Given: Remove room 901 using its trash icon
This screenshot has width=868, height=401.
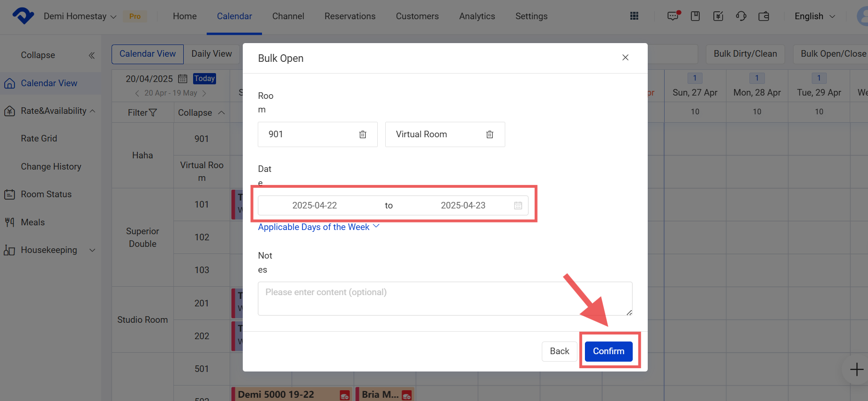Looking at the screenshot, I should [362, 134].
